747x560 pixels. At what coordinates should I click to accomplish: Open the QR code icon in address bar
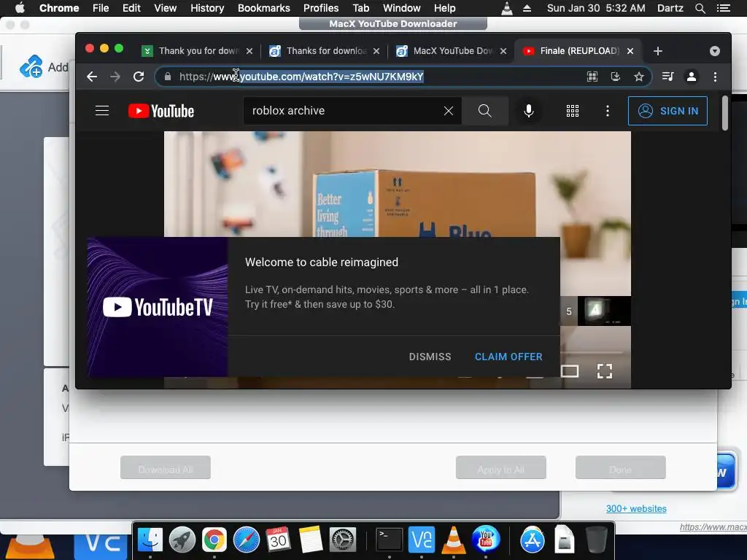pos(592,77)
